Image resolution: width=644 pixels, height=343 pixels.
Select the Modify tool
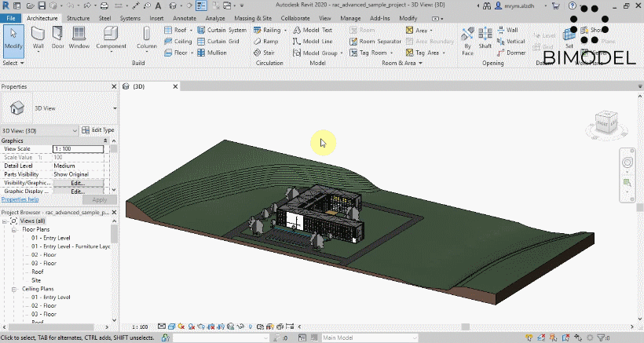[13, 37]
